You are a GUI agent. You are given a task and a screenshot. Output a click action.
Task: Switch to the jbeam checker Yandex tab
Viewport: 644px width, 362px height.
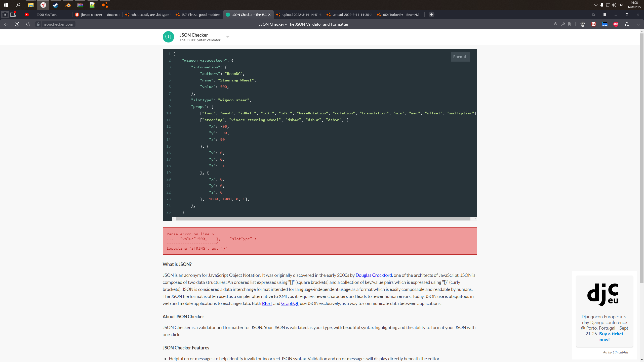98,15
